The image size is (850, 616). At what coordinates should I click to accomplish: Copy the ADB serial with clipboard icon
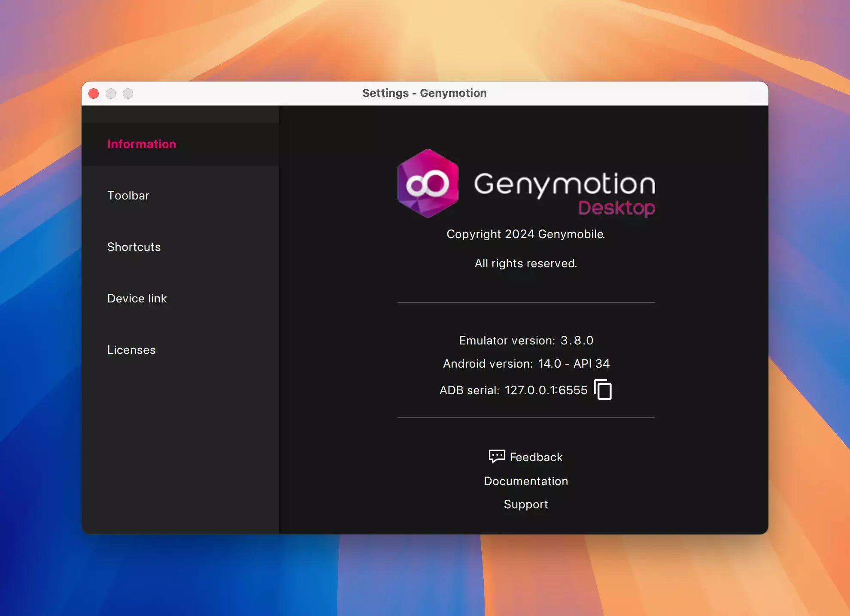(603, 390)
